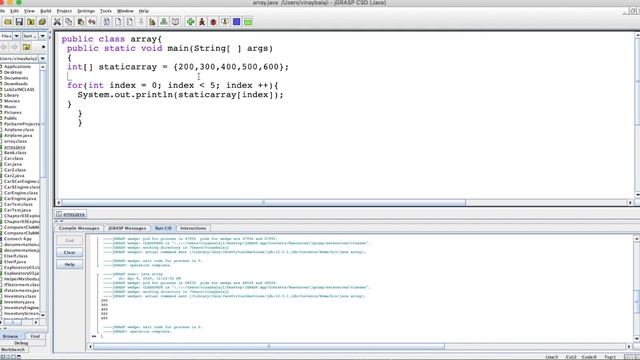Open the Settings menu
The image size is (640, 360).
click(x=86, y=11)
